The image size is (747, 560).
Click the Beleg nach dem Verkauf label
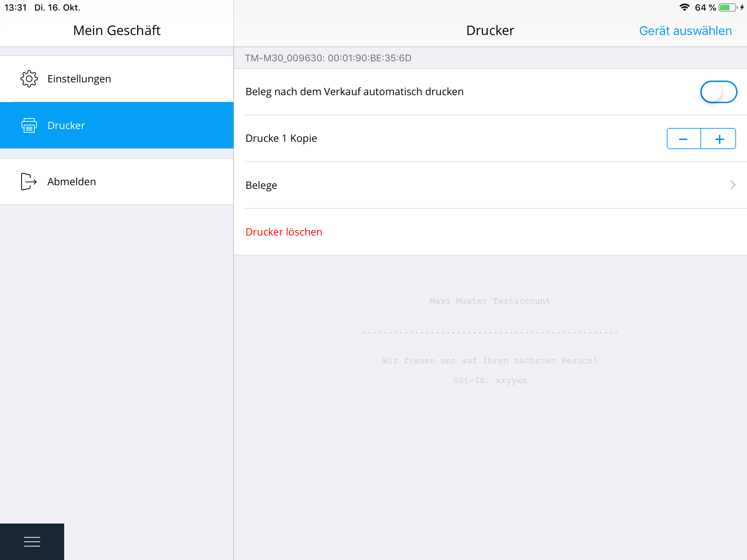[355, 92]
